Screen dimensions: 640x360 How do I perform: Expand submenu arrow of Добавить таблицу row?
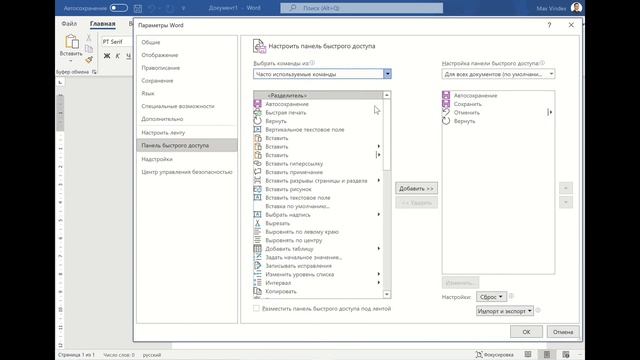(379, 249)
